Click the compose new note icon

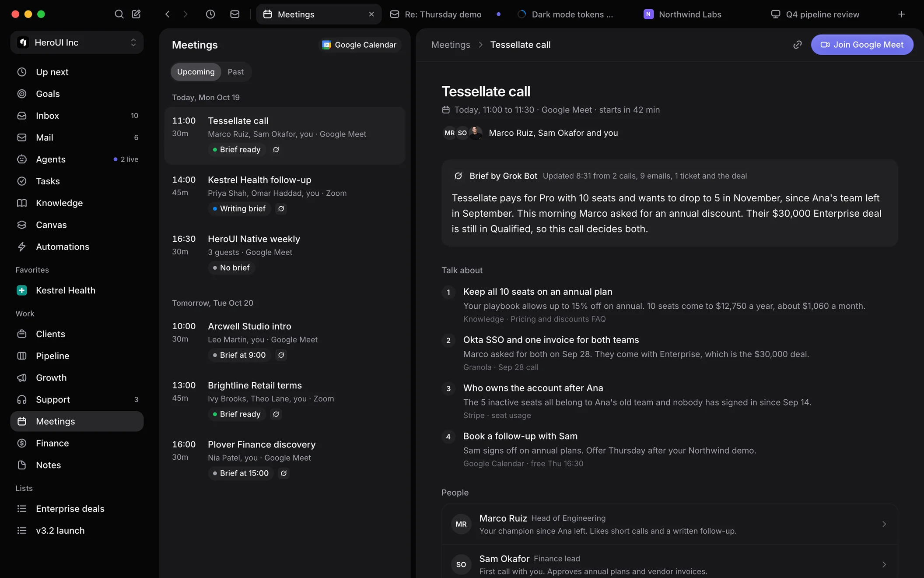tap(136, 14)
